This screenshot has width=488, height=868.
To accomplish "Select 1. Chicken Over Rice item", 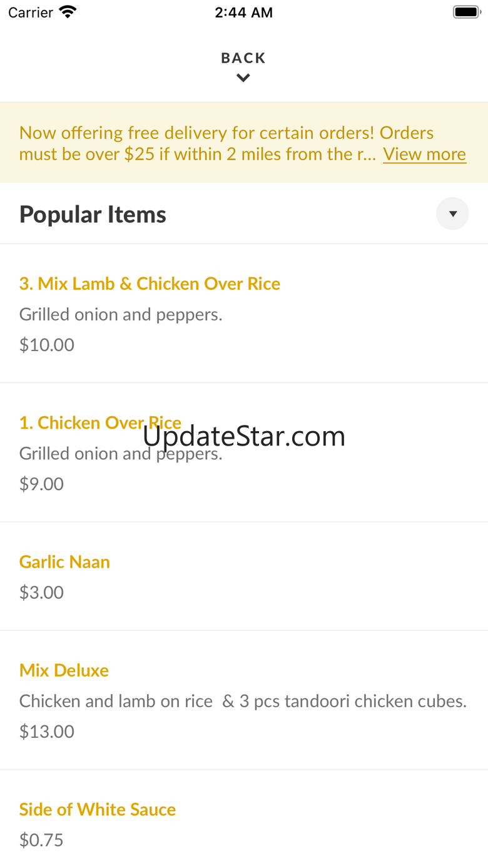I will point(244,452).
